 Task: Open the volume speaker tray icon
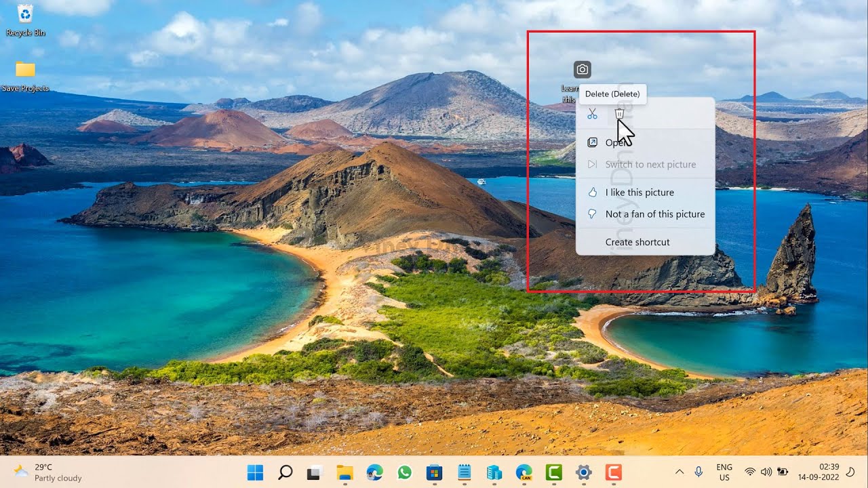click(x=766, y=472)
